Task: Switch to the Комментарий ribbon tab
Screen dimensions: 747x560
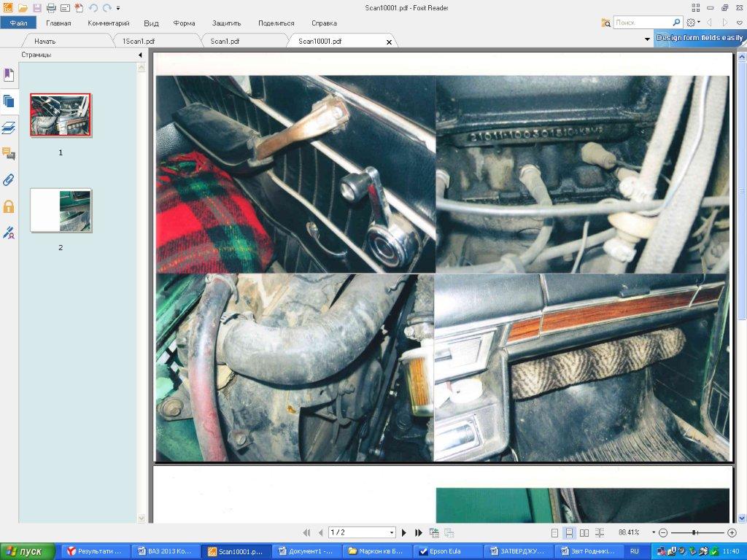Action: [x=109, y=23]
